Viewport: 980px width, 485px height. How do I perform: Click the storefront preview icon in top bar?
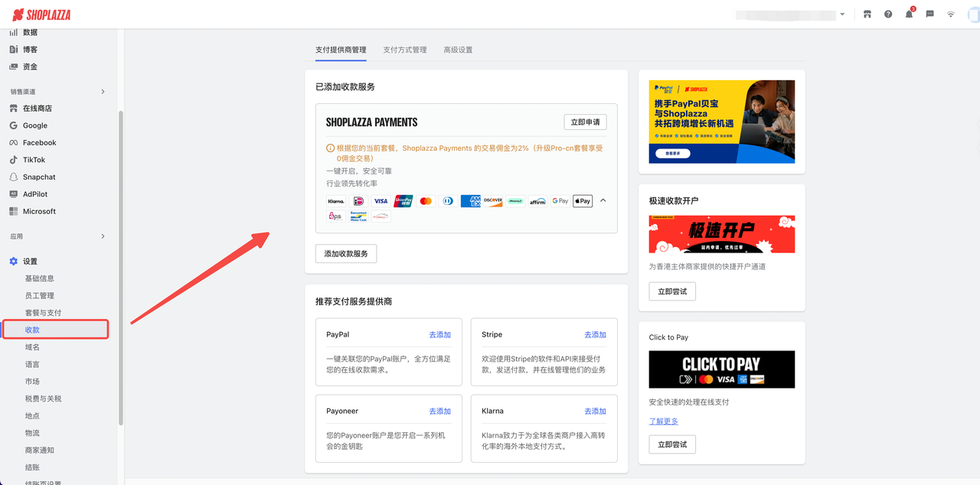click(x=867, y=13)
